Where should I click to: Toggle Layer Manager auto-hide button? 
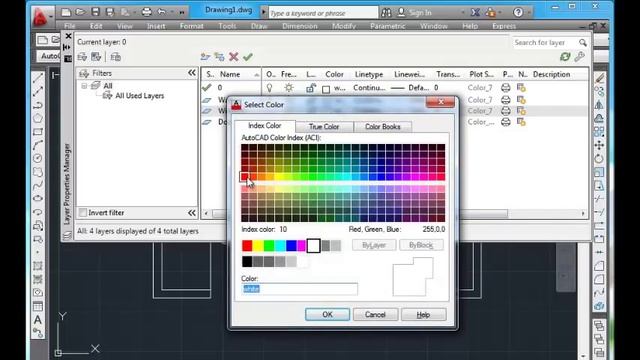[68, 47]
